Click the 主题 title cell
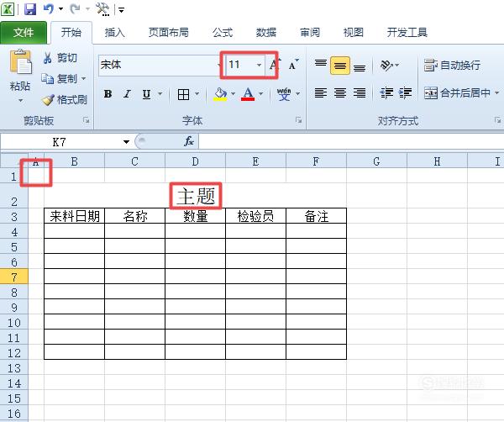 196,196
